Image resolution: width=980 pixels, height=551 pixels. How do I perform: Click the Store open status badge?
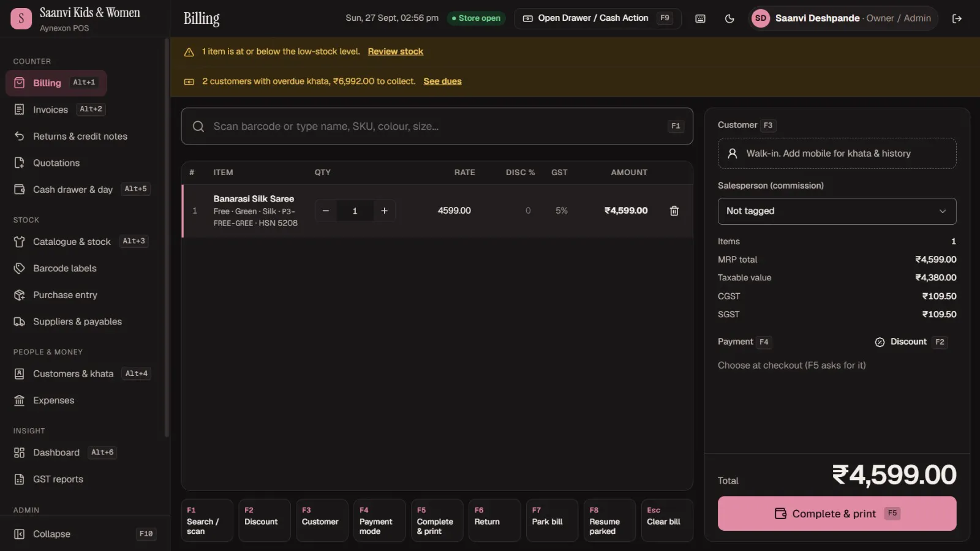pyautogui.click(x=476, y=18)
